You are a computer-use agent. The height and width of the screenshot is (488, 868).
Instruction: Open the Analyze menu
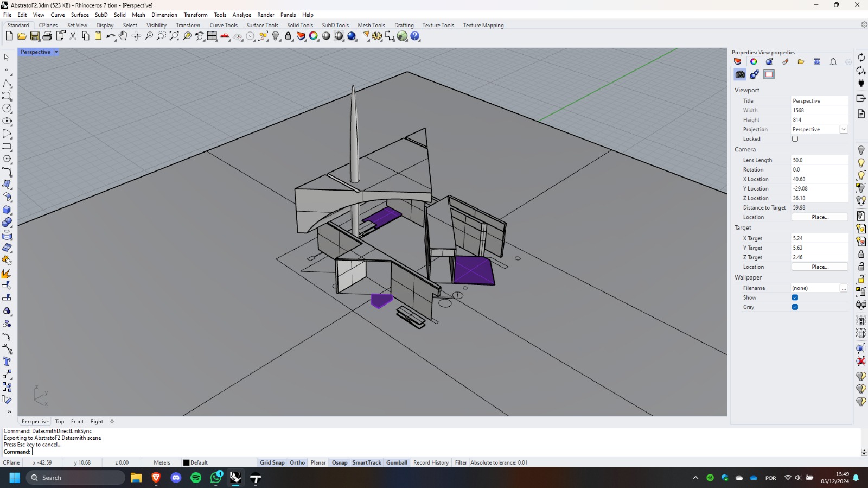click(x=241, y=15)
